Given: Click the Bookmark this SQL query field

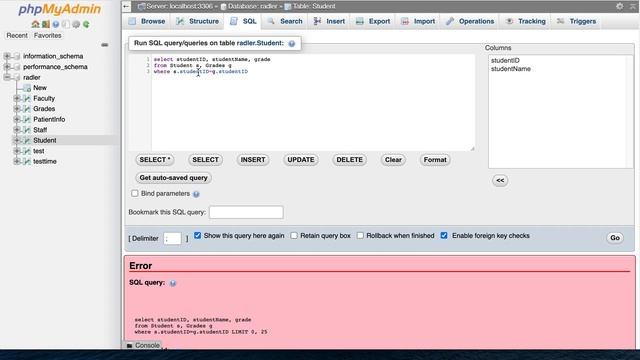Looking at the screenshot, I should click(x=246, y=212).
